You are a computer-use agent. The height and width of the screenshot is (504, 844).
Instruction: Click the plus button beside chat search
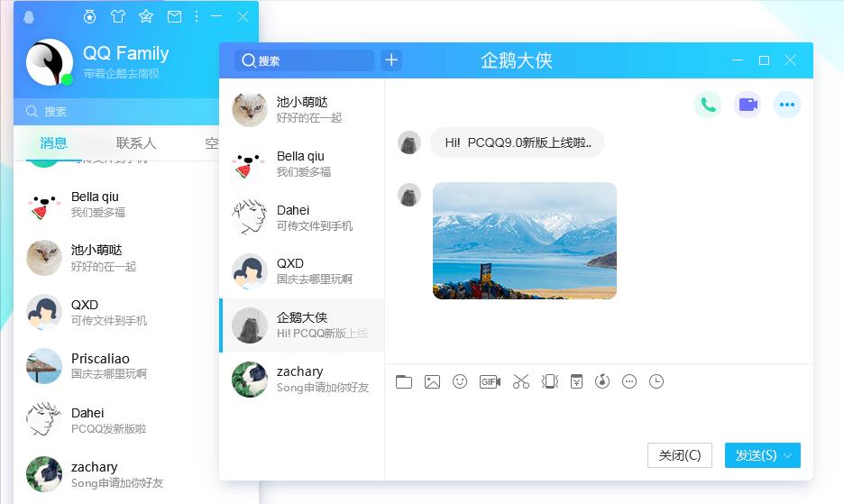391,60
